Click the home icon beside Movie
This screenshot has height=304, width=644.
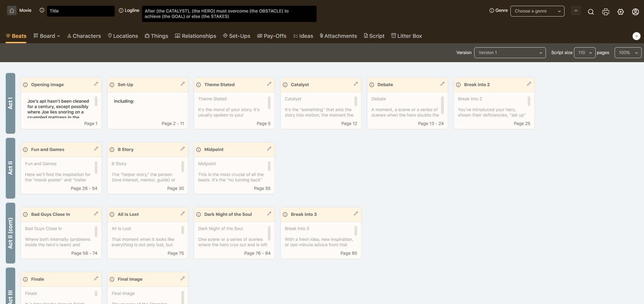pyautogui.click(x=12, y=10)
